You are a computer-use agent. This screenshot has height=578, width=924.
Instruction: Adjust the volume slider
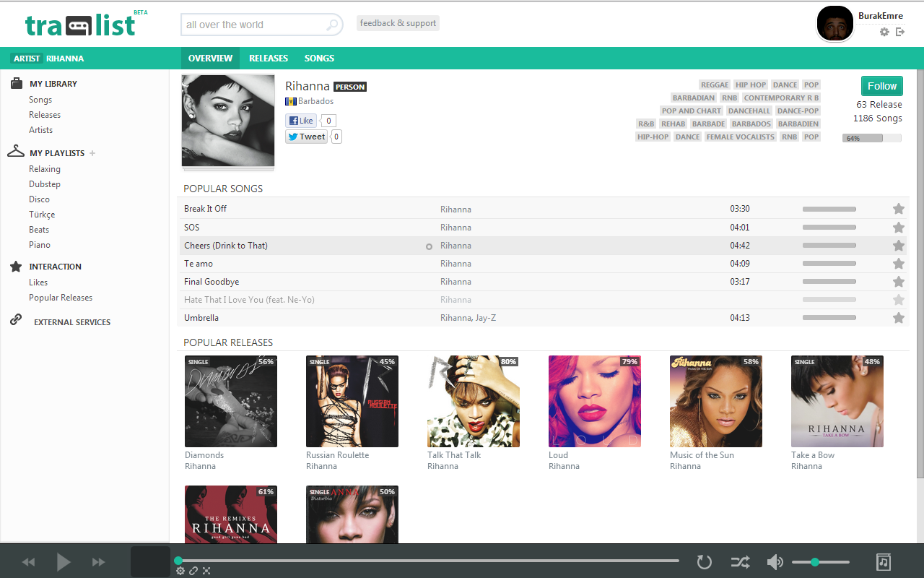(x=821, y=561)
